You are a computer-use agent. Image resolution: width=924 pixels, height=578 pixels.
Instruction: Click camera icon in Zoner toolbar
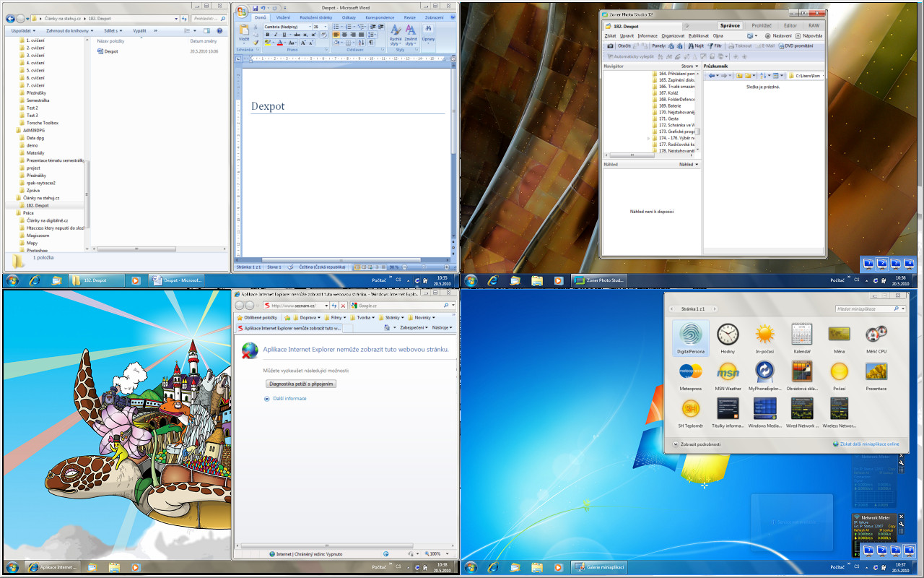[611, 46]
